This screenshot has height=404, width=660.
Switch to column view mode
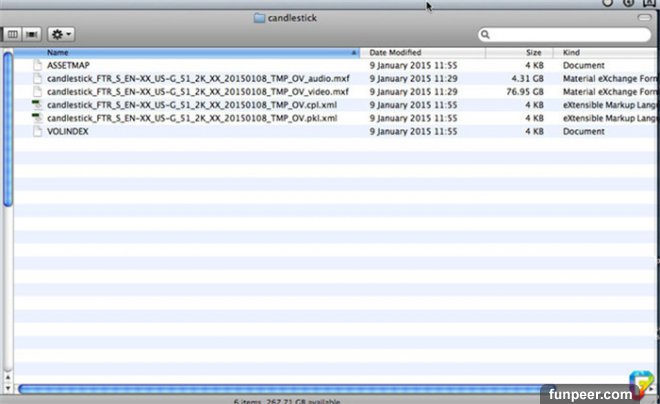(x=13, y=34)
